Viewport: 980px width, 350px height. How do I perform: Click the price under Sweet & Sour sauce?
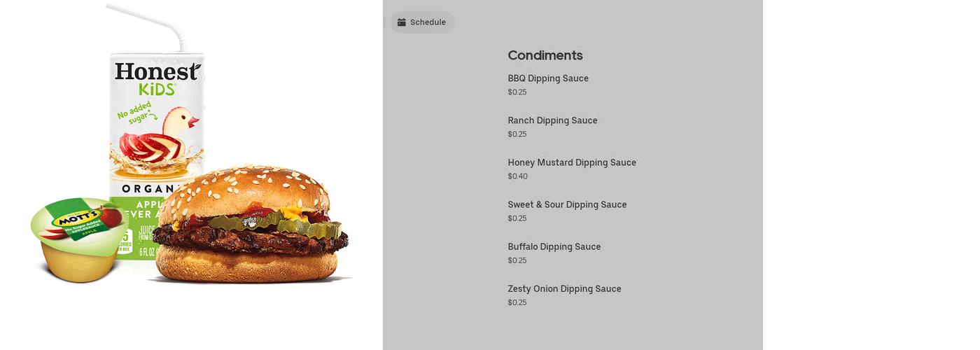(517, 218)
